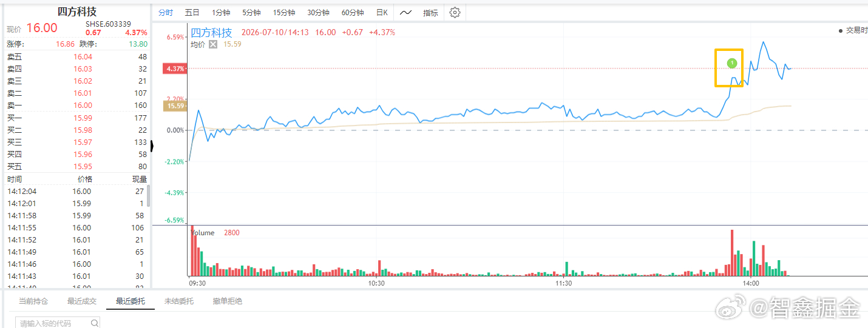The height and width of the screenshot is (328, 868).
Task: Select the 60分钟 chart period
Action: point(353,13)
